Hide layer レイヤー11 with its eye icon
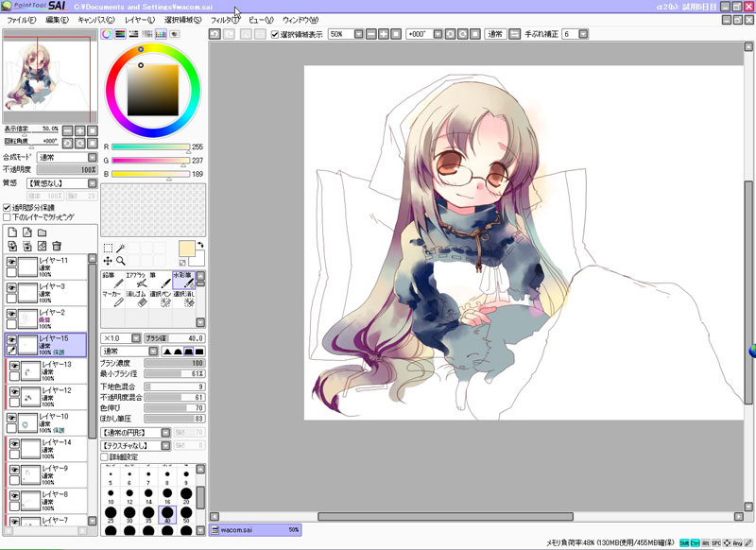This screenshot has width=756, height=550. (11, 261)
